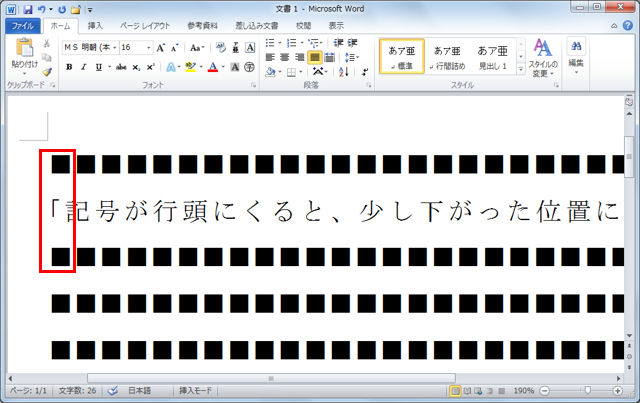Switch to the 校閲 tab

pyautogui.click(x=303, y=26)
